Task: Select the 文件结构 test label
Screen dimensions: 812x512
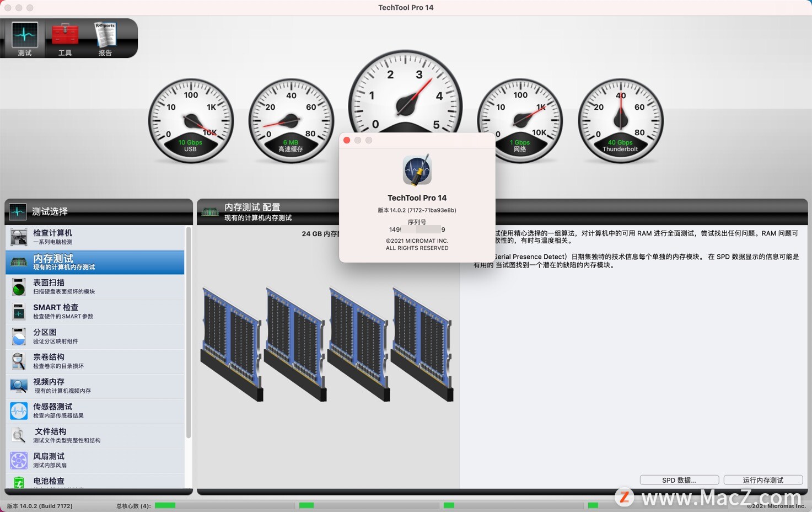Action: 51,431
